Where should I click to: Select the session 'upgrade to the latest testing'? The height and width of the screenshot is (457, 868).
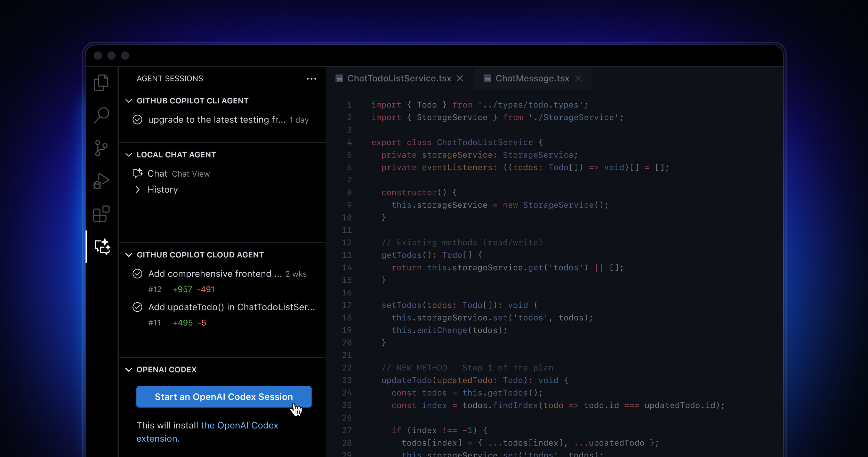pyautogui.click(x=216, y=120)
